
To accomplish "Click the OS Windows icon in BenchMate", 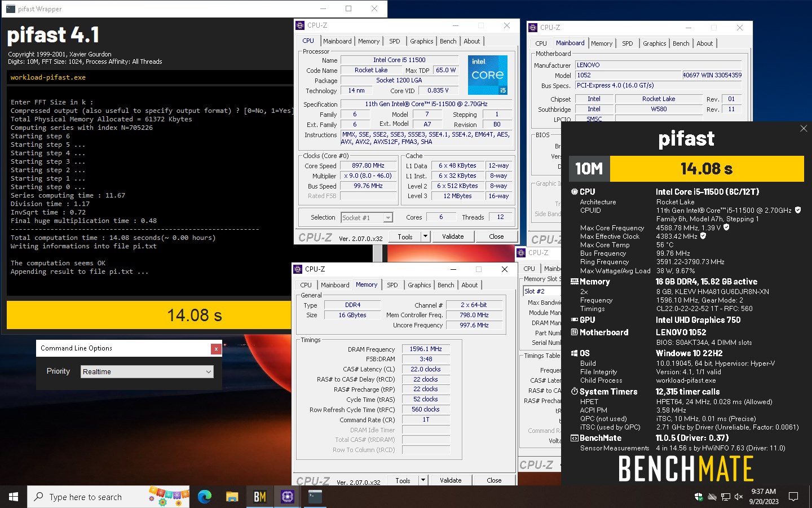I will click(x=575, y=353).
